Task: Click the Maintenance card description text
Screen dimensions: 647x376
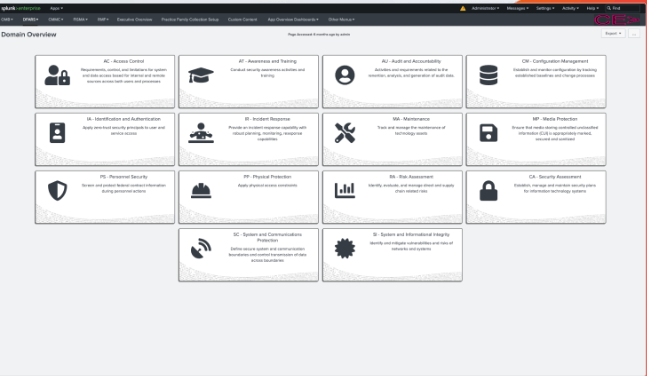Action: (411, 130)
